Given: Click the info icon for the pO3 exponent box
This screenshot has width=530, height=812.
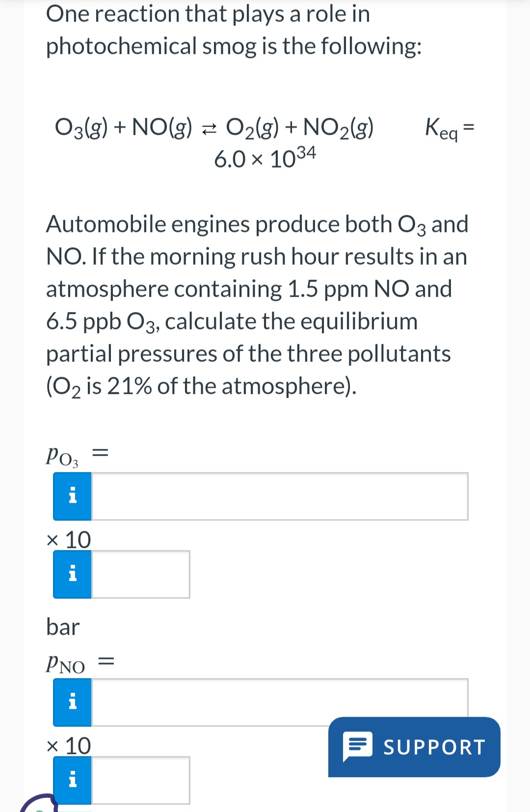Looking at the screenshot, I should [72, 575].
